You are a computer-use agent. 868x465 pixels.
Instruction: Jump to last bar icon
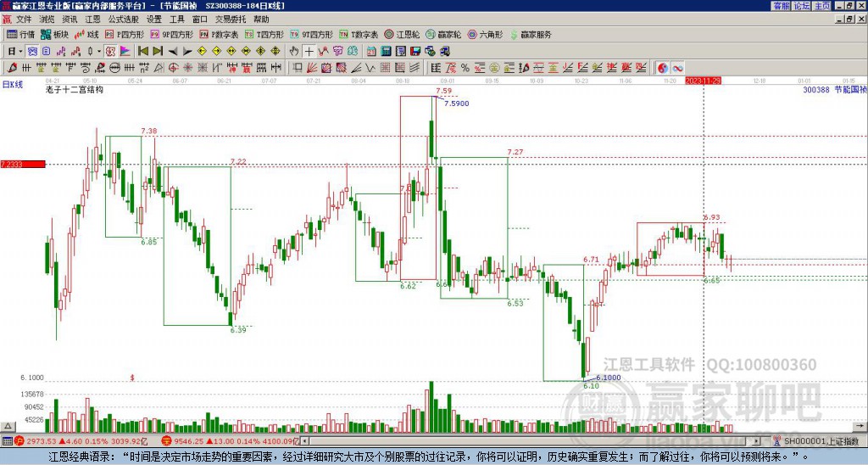[158, 52]
